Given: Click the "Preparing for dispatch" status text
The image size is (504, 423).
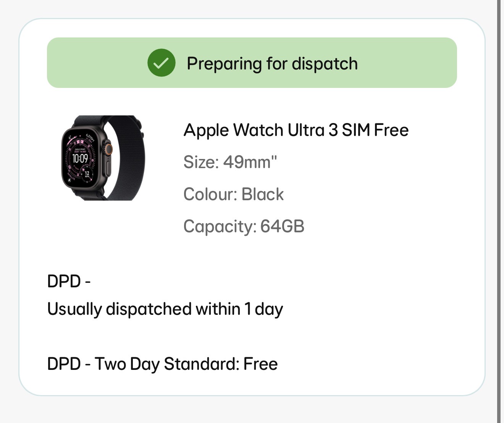Looking at the screenshot, I should pos(272,63).
